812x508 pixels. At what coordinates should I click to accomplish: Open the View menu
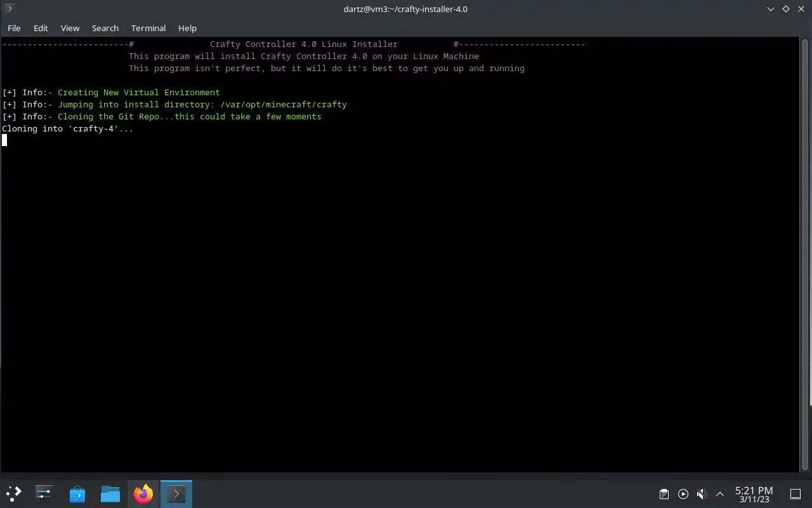coord(70,28)
